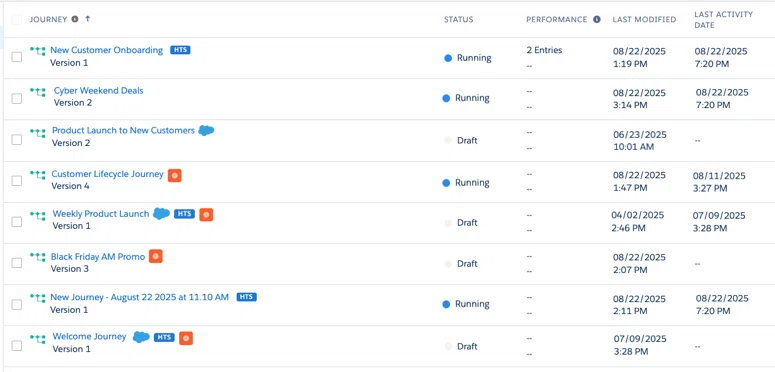Click the journey icon beside Product Launch to New Customers
775x372 pixels.
pyautogui.click(x=38, y=132)
